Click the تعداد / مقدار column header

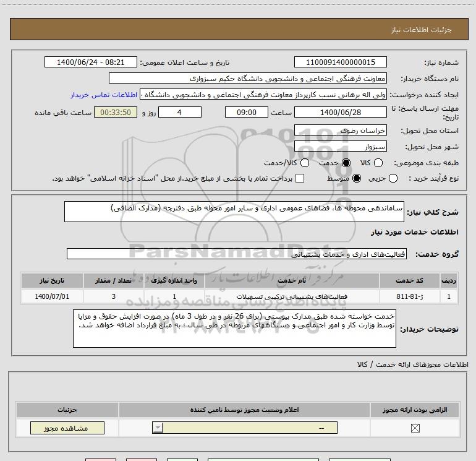pos(114,280)
